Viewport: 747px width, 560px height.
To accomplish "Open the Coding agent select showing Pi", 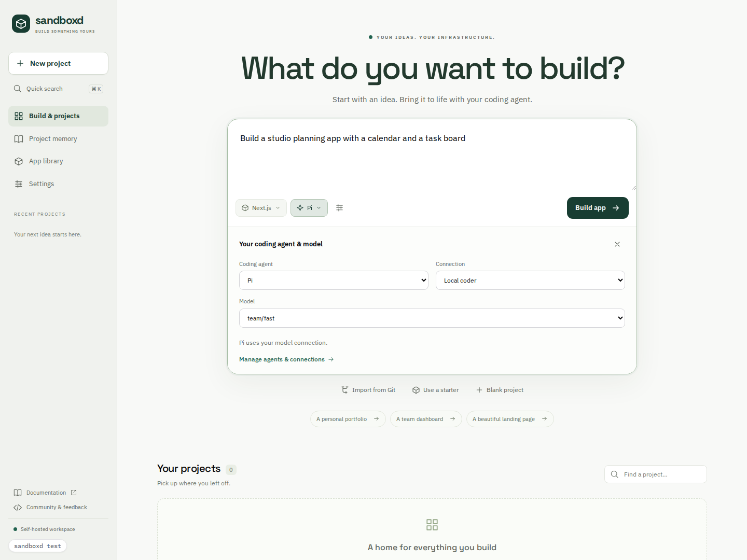I will tap(334, 281).
